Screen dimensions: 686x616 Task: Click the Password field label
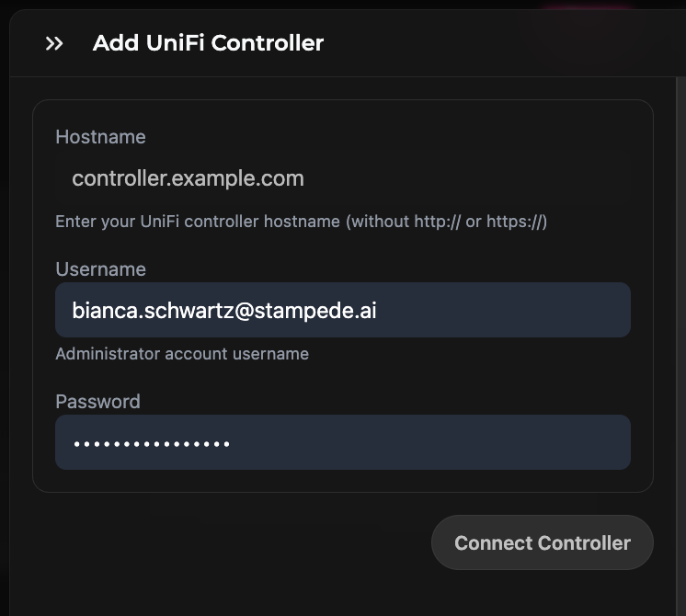[97, 402]
